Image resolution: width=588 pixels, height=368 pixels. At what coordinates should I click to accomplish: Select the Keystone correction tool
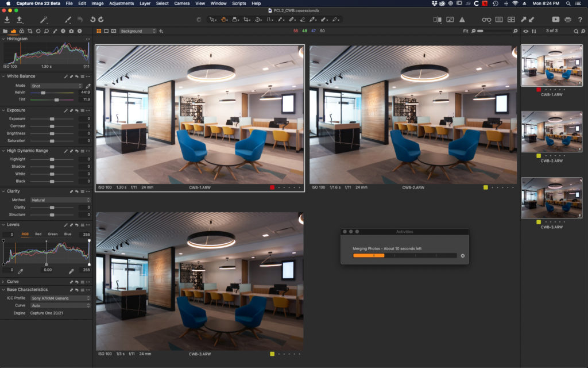click(x=270, y=20)
